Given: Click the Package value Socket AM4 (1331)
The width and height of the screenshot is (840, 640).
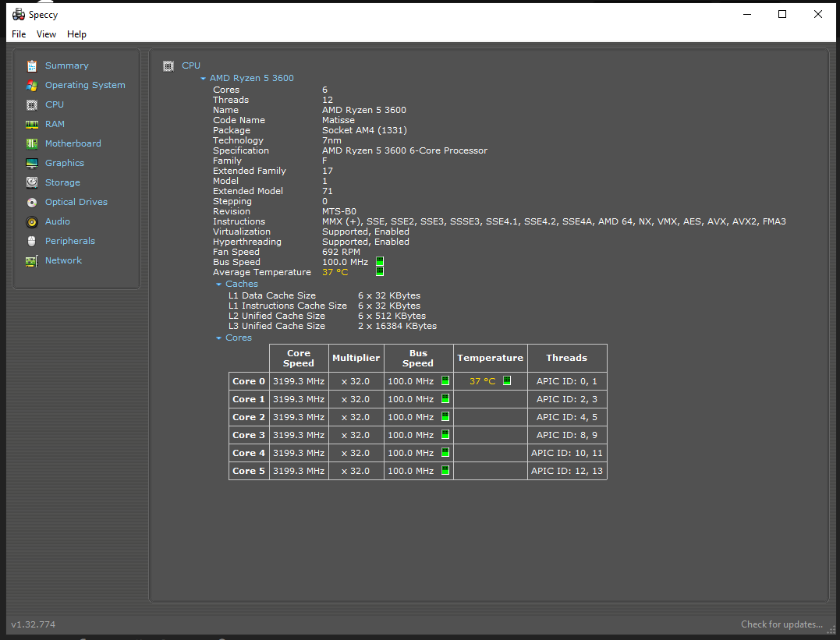Looking at the screenshot, I should click(364, 130).
